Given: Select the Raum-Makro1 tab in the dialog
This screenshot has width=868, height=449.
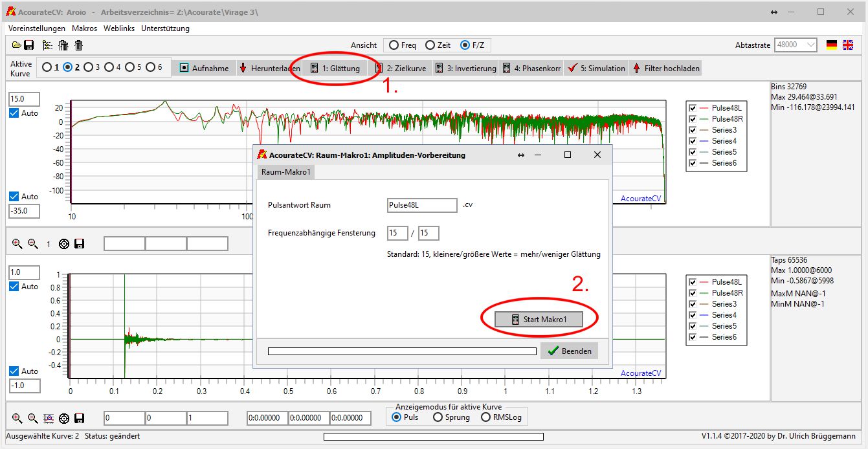Looking at the screenshot, I should [x=286, y=172].
